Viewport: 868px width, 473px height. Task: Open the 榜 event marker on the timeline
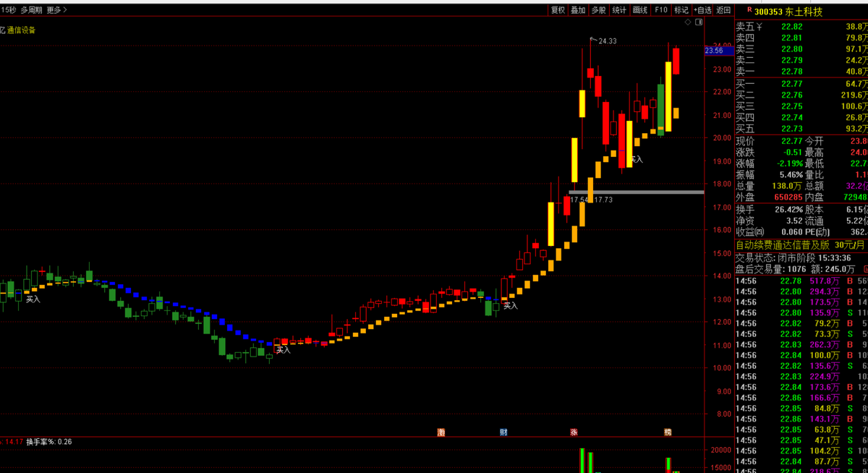coord(668,432)
